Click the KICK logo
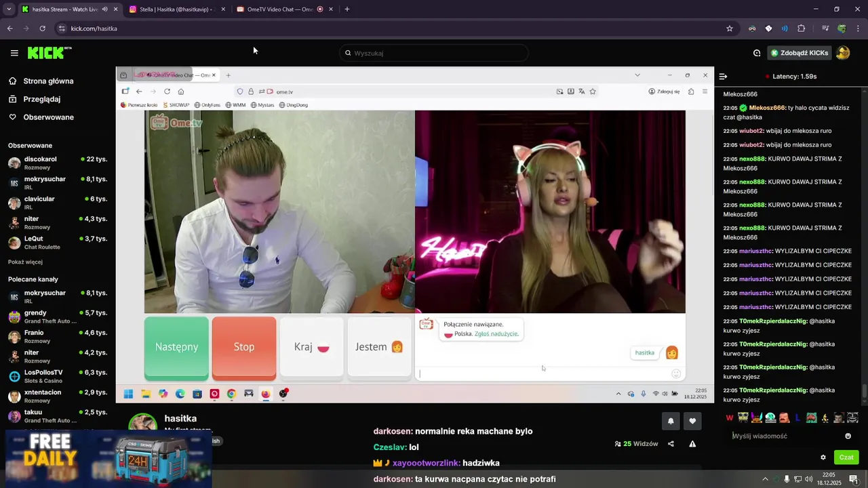Image resolution: width=868 pixels, height=488 pixels. [x=50, y=53]
